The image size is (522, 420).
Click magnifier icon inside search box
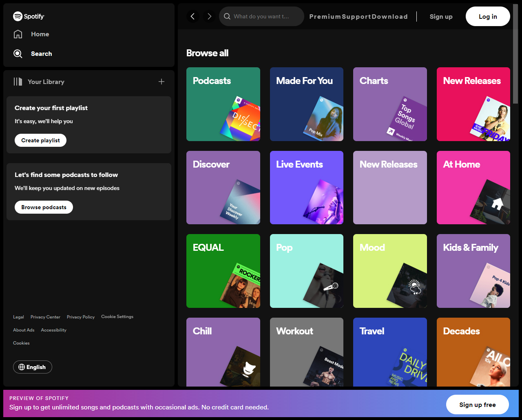click(227, 16)
